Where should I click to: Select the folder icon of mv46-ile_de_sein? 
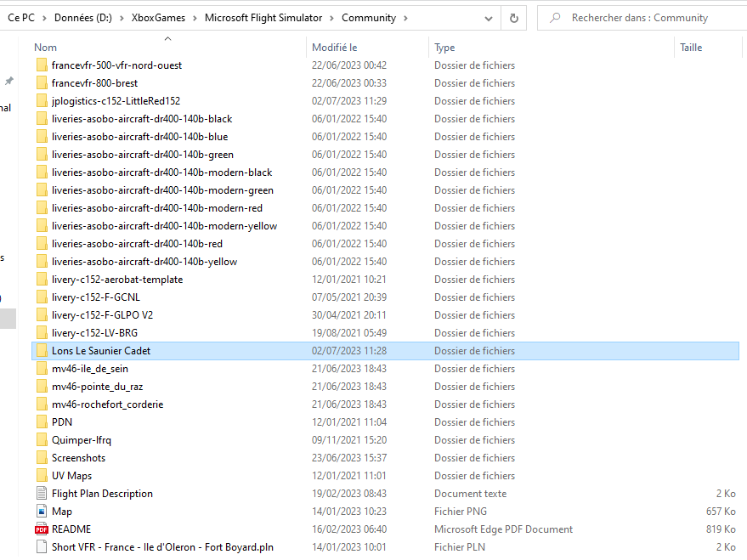click(x=42, y=369)
